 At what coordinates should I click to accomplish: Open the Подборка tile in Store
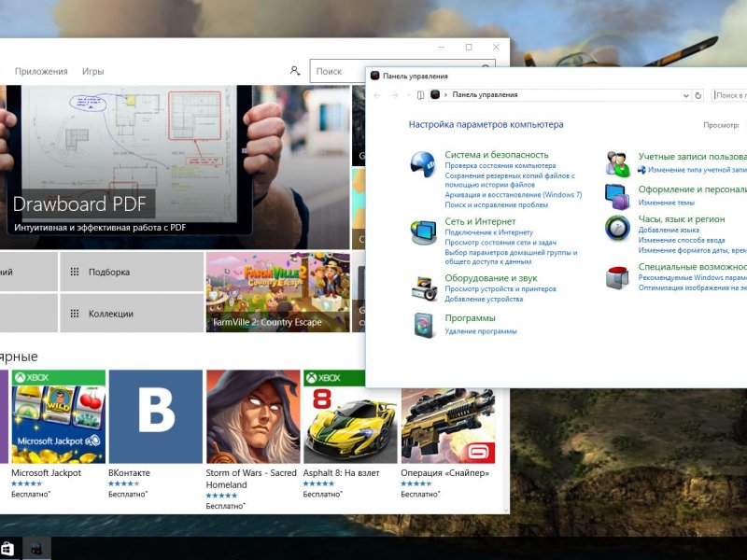(132, 272)
